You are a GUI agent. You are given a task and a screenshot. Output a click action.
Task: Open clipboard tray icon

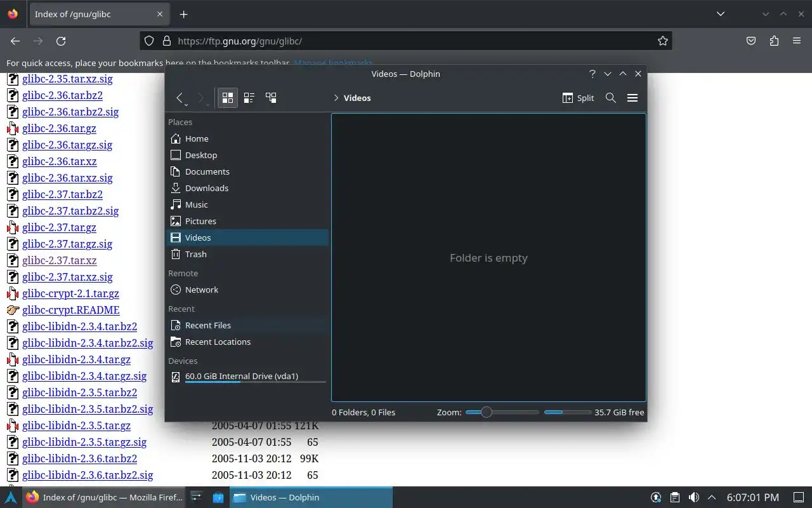[675, 497]
